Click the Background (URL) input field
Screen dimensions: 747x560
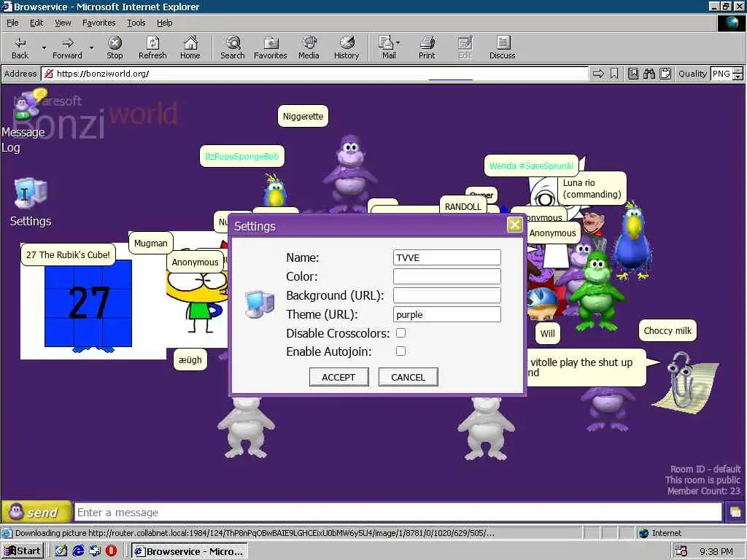tap(447, 295)
